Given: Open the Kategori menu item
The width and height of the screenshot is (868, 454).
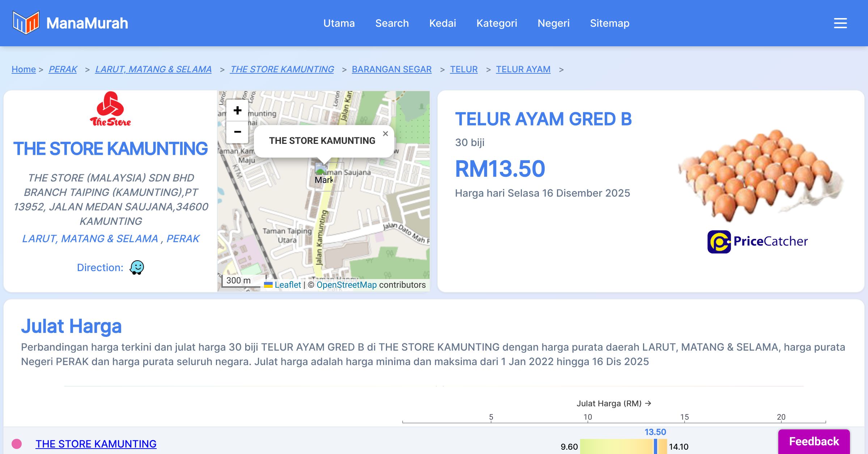Looking at the screenshot, I should click(497, 23).
